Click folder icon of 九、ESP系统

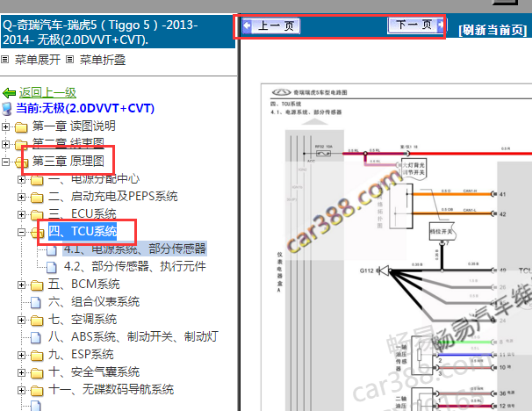point(37,356)
